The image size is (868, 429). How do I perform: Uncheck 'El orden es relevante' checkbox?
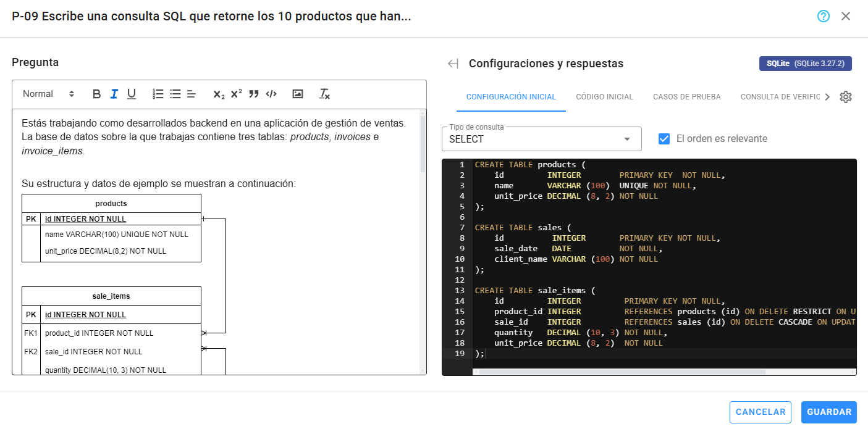[x=664, y=139]
